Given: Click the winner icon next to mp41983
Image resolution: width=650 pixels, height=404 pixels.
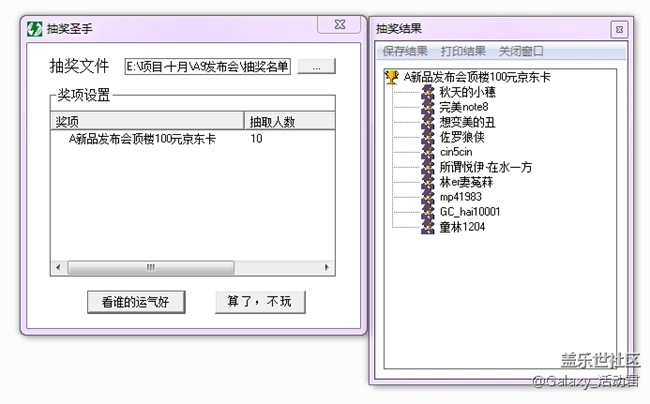Looking at the screenshot, I should (x=429, y=197).
